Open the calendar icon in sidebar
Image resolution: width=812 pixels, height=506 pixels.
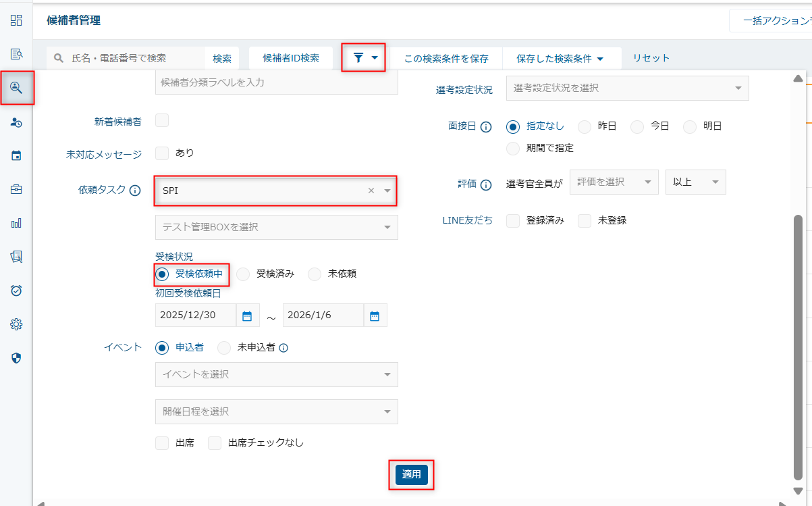(x=16, y=156)
